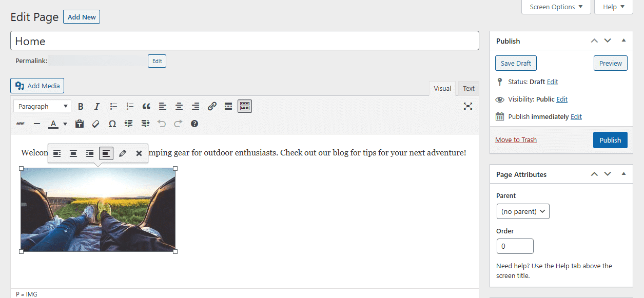Open the Screen Options menu
Viewport: 644px width, 298px height.
tap(556, 7)
